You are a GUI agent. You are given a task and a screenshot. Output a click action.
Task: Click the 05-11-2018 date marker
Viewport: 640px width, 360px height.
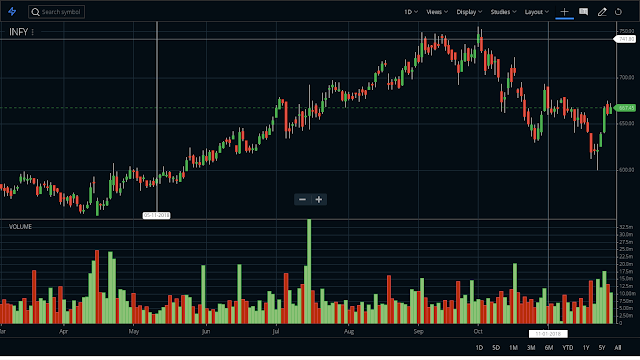tap(156, 215)
